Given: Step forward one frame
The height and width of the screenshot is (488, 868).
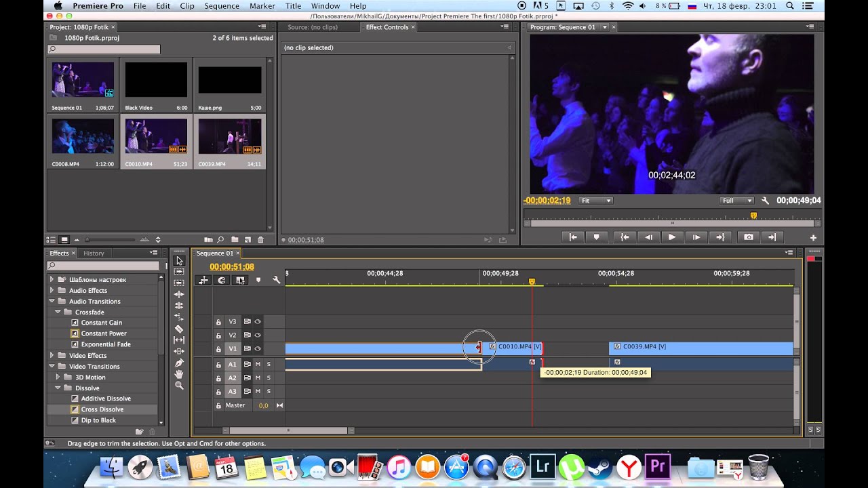Looking at the screenshot, I should [x=696, y=237].
